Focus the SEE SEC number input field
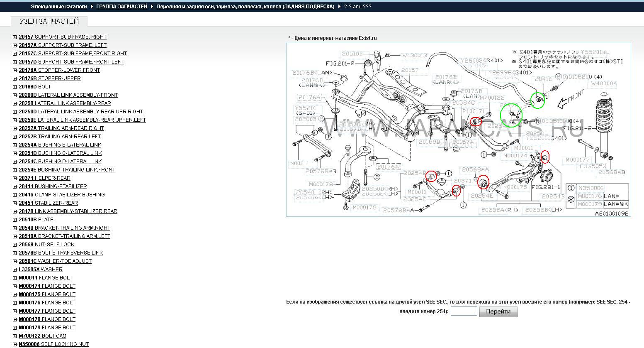The width and height of the screenshot is (644, 348). [x=464, y=311]
